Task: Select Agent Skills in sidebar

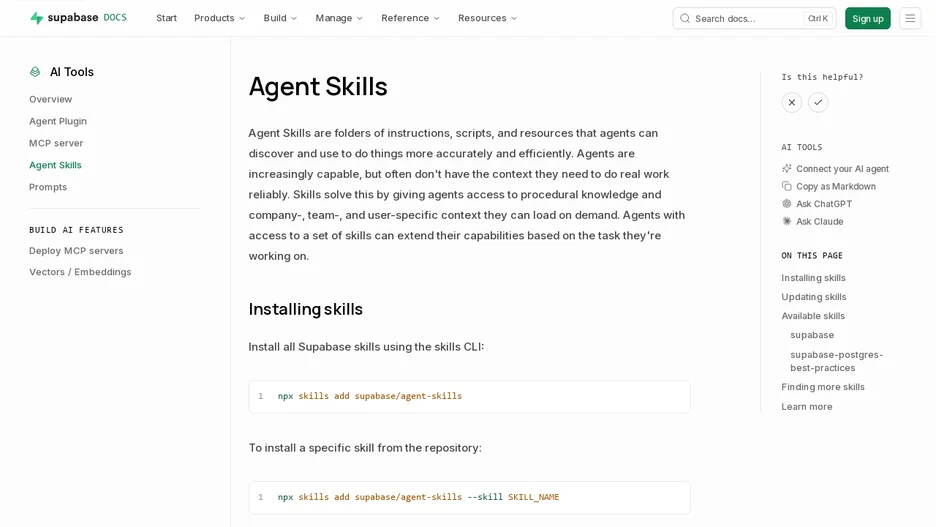Action: pos(56,165)
